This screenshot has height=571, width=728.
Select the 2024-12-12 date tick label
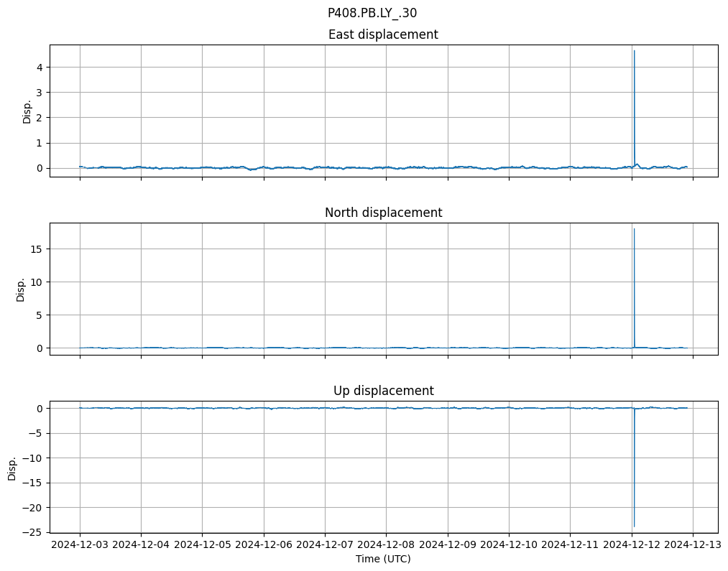click(x=632, y=545)
